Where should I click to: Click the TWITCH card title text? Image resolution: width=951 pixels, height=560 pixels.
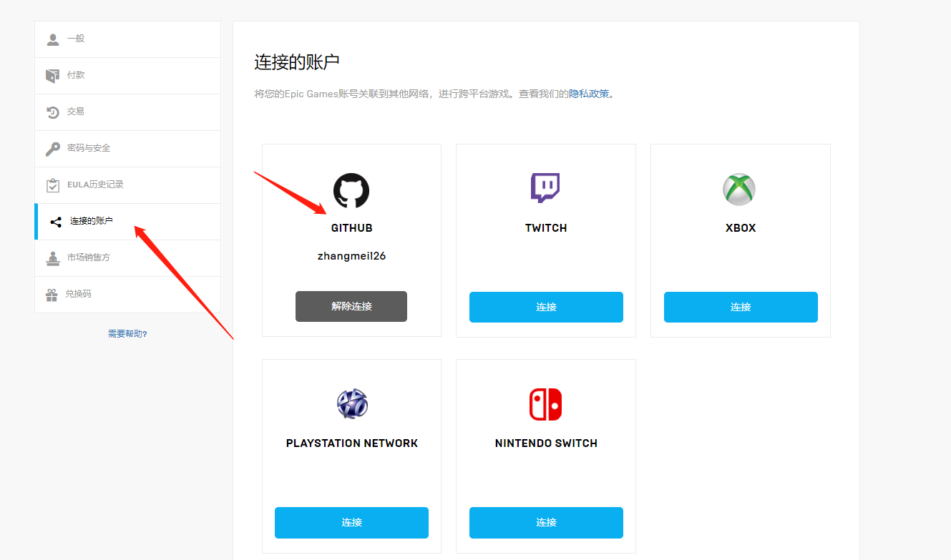[x=546, y=228]
